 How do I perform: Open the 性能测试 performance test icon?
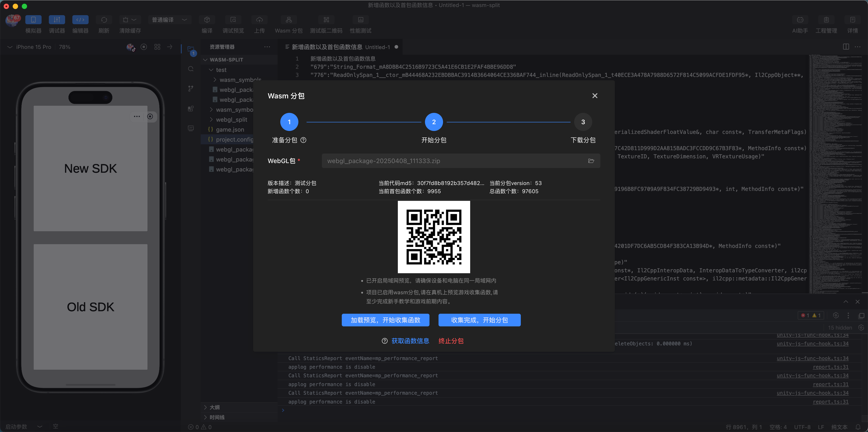361,19
